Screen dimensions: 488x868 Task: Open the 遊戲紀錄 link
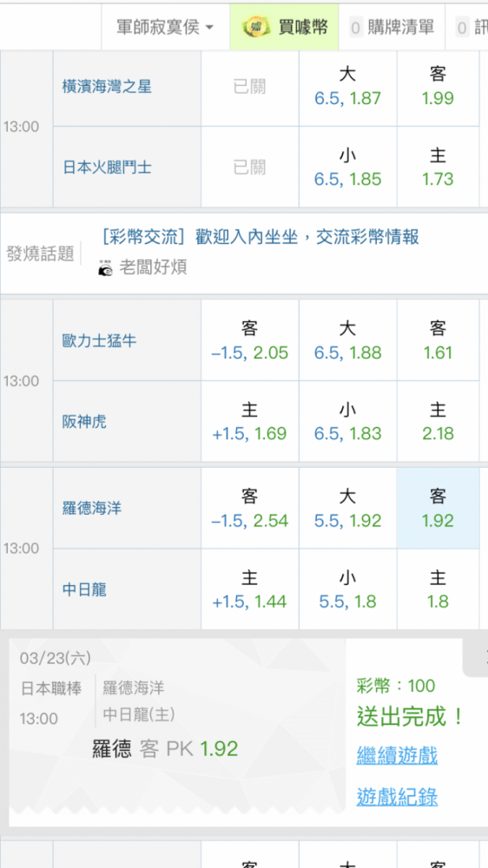[x=397, y=797]
